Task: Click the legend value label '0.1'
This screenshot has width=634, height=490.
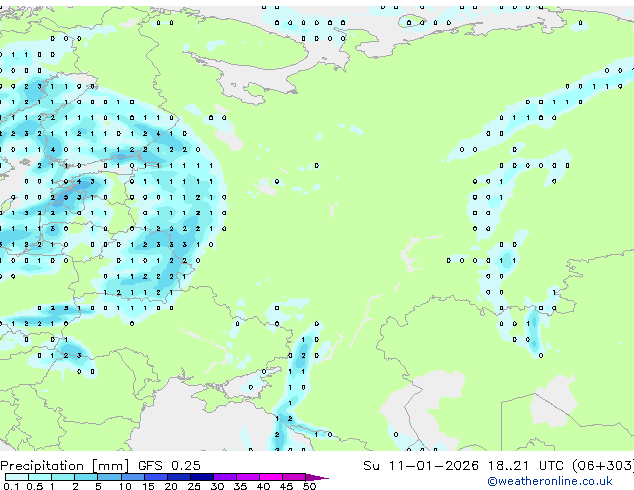Action: pos(11,486)
